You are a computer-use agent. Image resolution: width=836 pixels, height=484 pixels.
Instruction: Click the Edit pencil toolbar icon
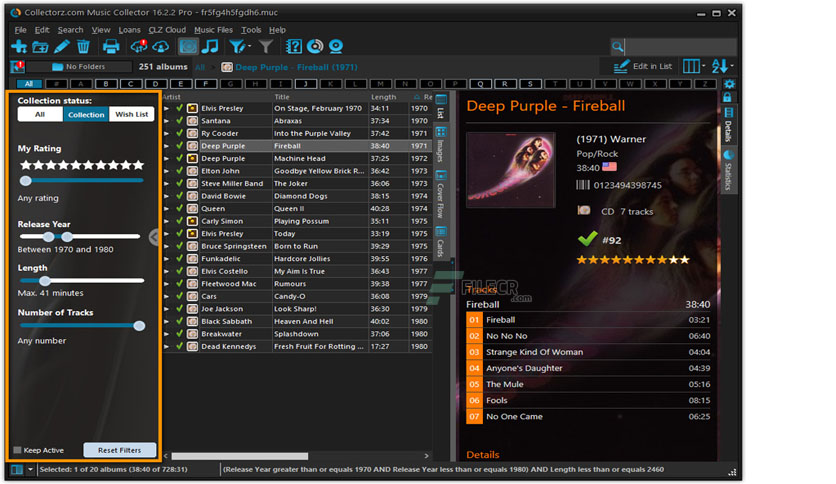[61, 46]
